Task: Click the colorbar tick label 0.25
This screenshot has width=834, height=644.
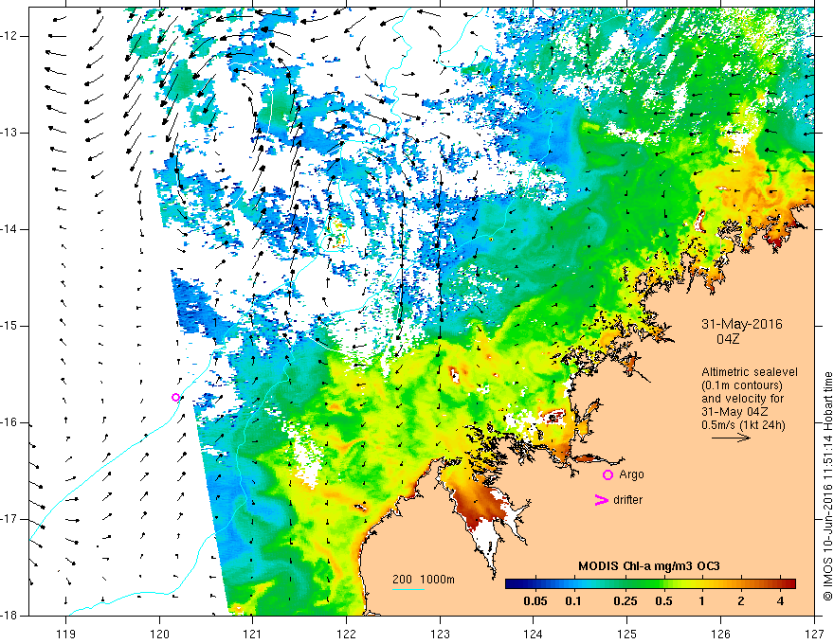Action: (625, 601)
